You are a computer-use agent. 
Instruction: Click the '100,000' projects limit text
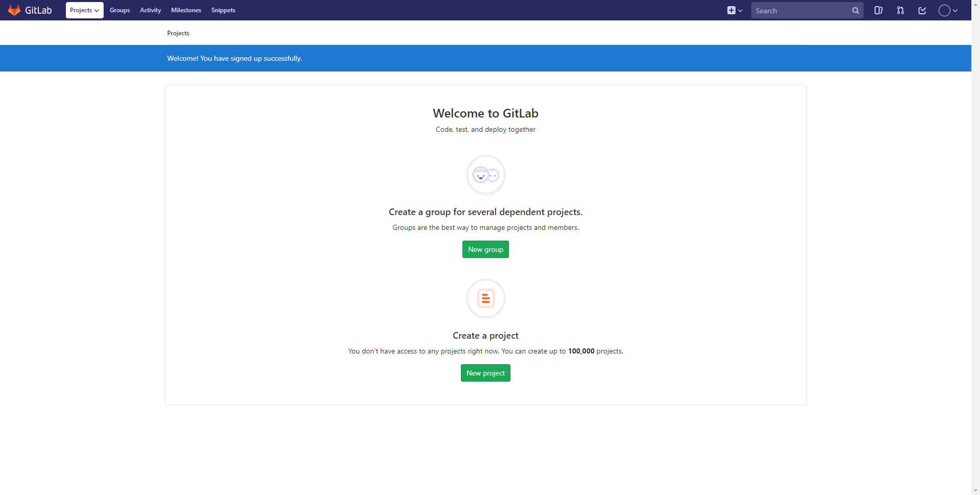(x=581, y=351)
